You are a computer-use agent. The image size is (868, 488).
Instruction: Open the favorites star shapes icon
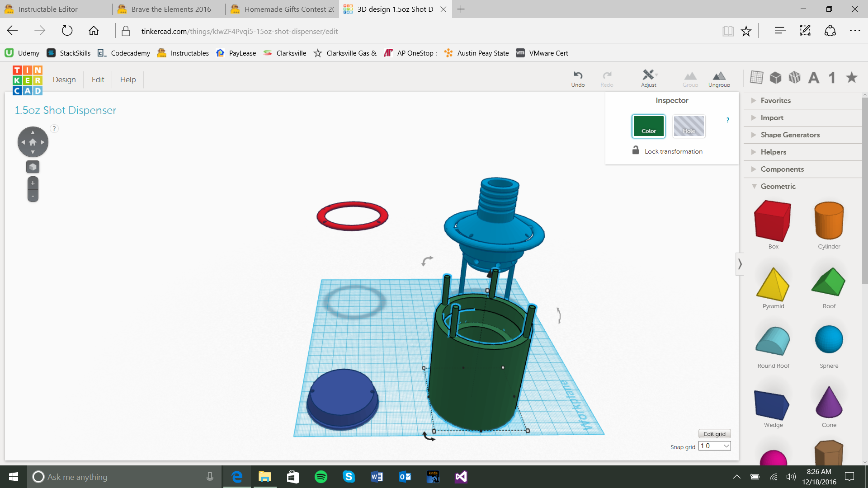click(x=852, y=77)
